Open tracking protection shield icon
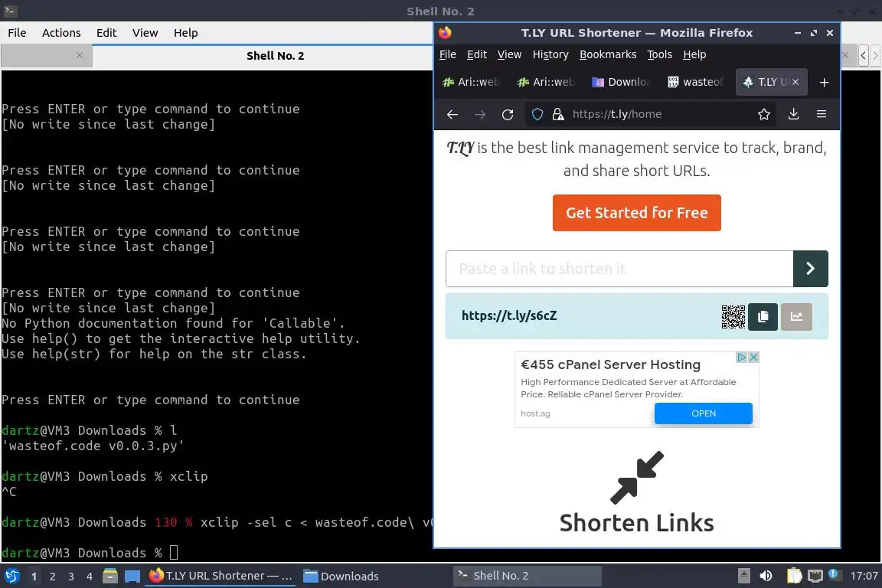Viewport: 882px width, 588px height. [x=537, y=114]
